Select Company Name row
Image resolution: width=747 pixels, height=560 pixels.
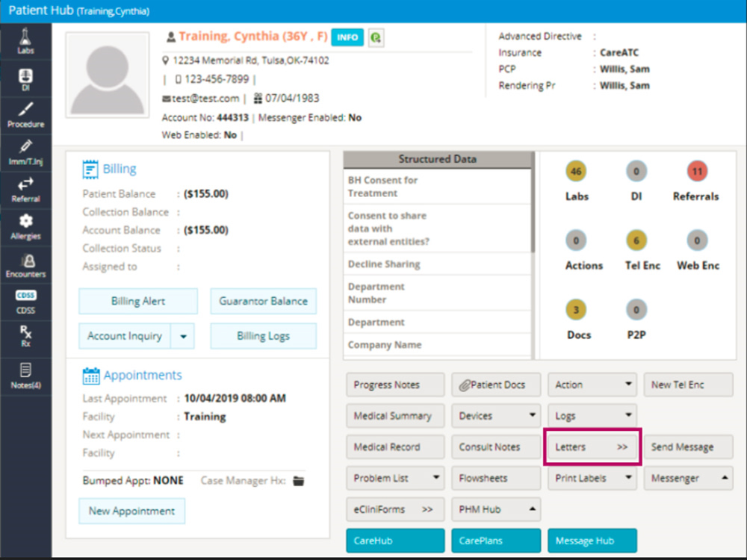tap(437, 345)
